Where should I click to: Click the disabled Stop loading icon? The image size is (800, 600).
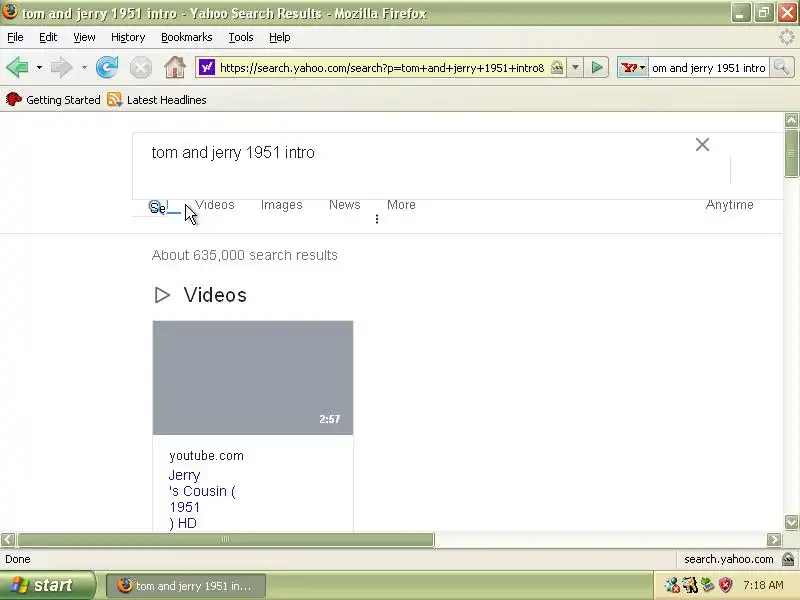click(140, 67)
